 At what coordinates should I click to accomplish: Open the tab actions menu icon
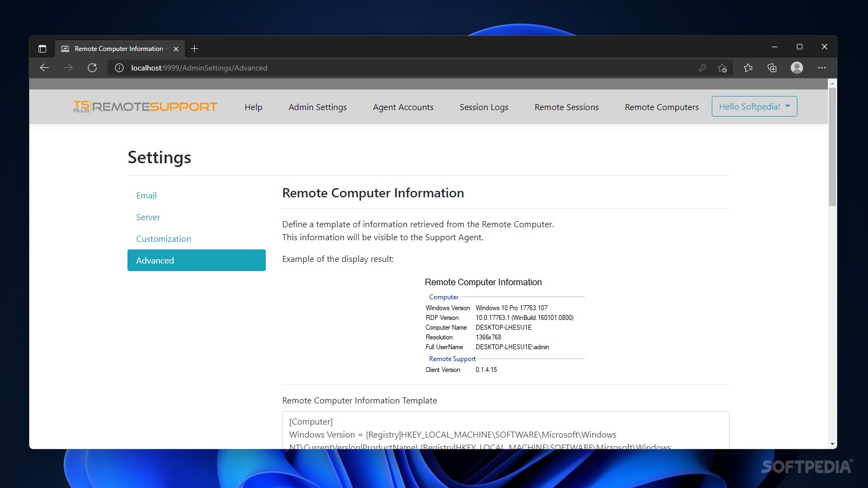pyautogui.click(x=42, y=49)
